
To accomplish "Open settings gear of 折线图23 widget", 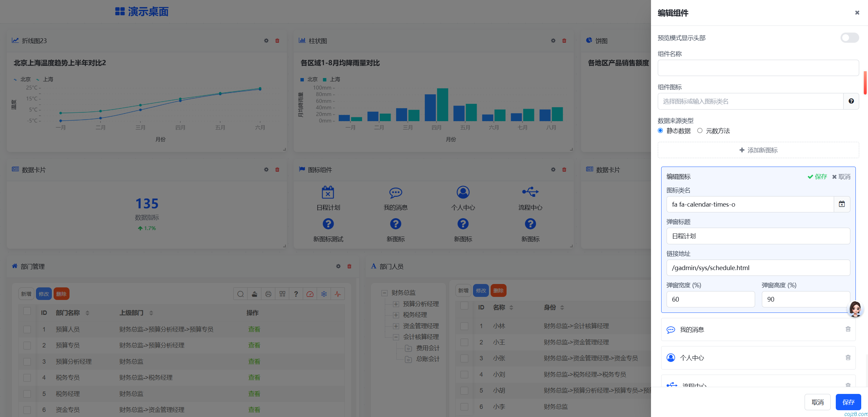I will pyautogui.click(x=266, y=41).
